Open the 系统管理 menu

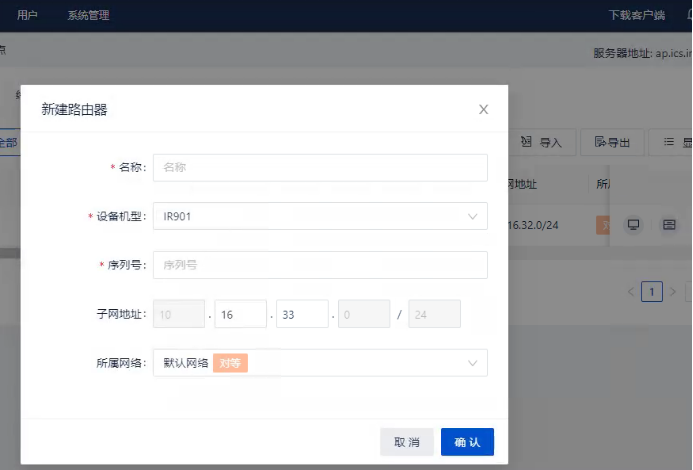88,15
